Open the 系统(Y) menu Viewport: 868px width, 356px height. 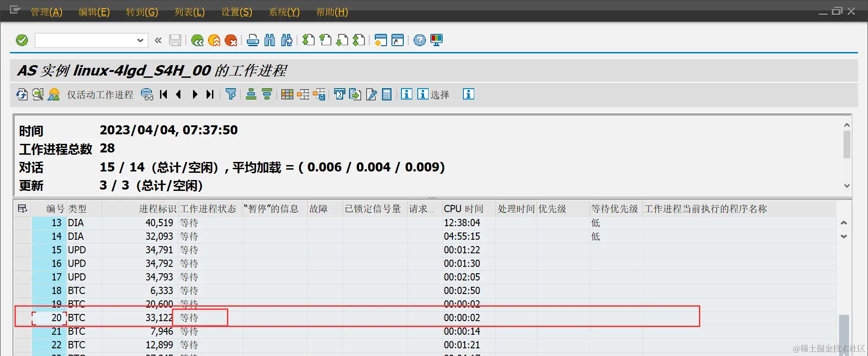point(284,12)
